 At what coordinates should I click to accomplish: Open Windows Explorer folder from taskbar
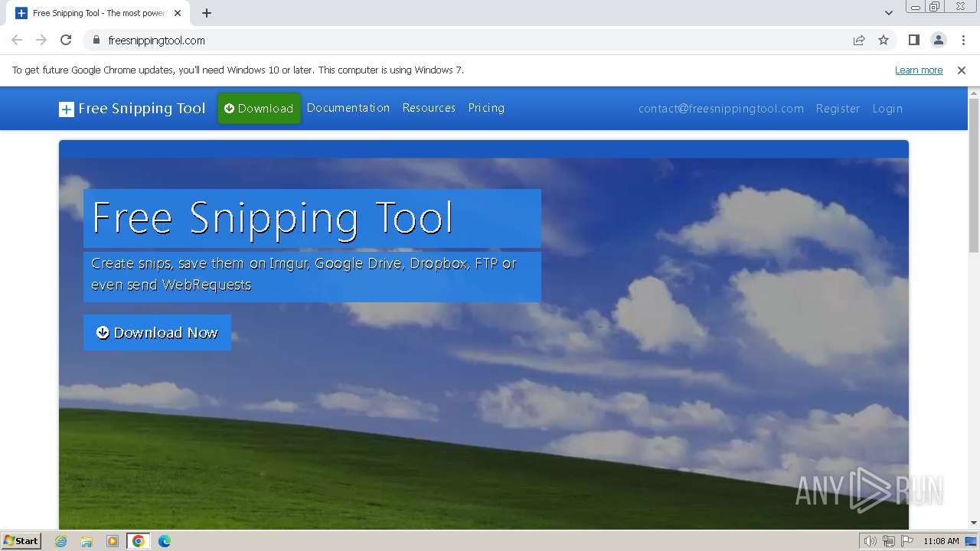pos(87,541)
